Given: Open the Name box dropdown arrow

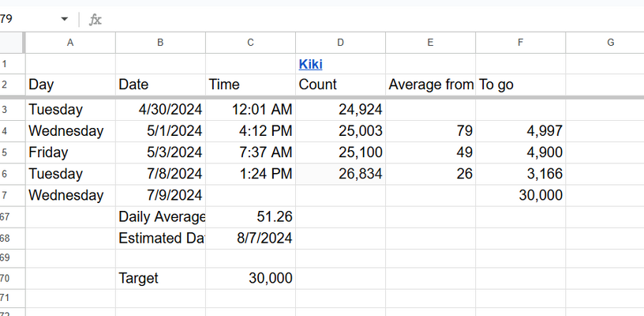Looking at the screenshot, I should point(65,19).
